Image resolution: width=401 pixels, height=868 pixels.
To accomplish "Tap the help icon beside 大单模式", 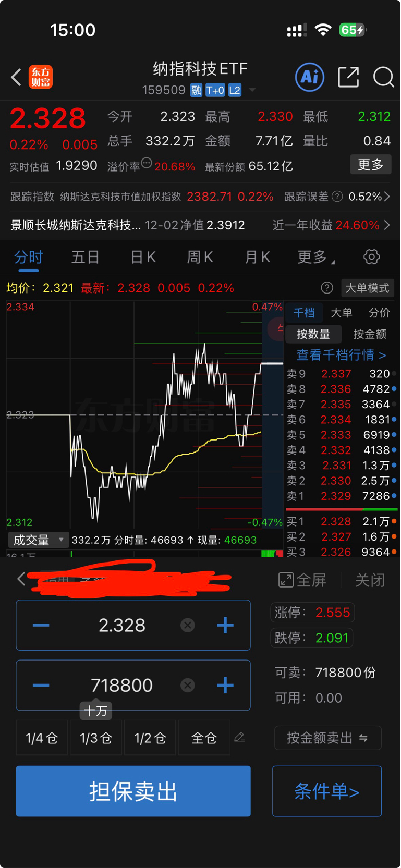I will coord(327,288).
